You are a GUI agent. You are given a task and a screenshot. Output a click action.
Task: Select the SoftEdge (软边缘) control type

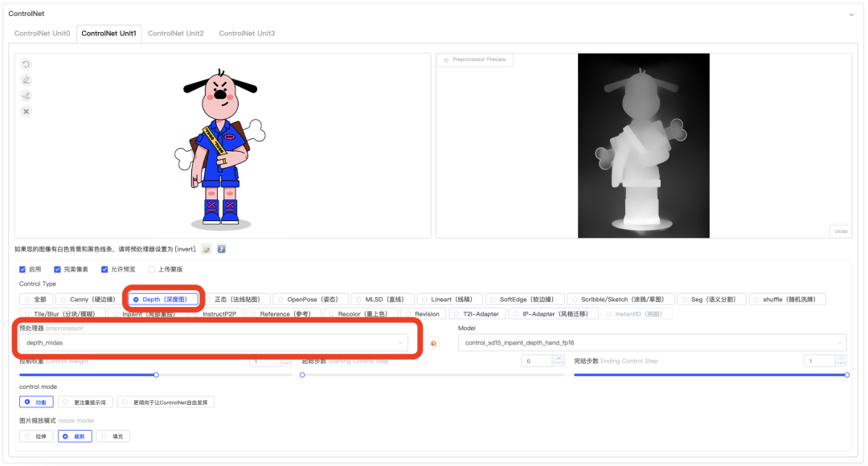point(525,300)
